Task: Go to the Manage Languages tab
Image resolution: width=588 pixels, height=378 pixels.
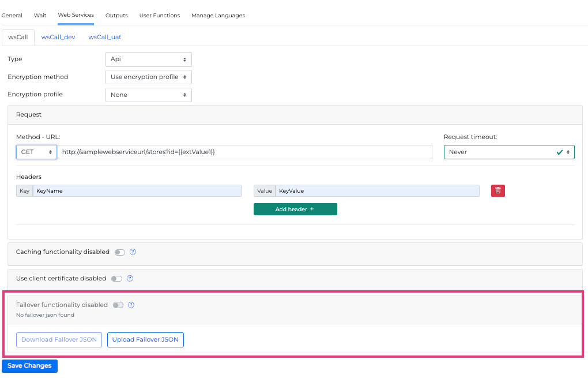Action: coord(218,16)
